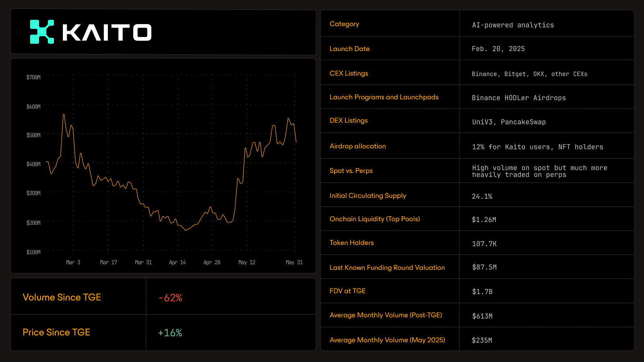This screenshot has width=644, height=362.
Task: Select the $100M axis label
Action: tap(33, 252)
